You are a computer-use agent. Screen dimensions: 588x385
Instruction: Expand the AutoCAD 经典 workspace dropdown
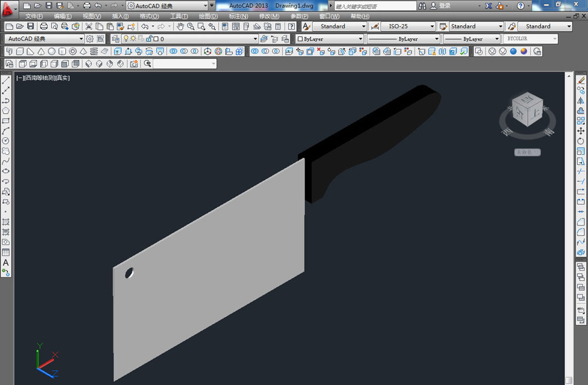coord(81,39)
